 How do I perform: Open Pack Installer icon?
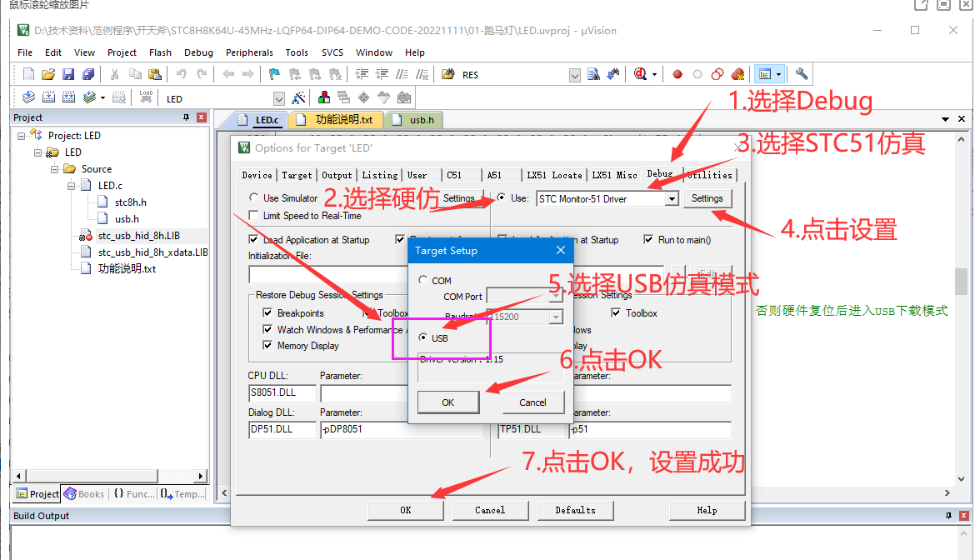click(x=404, y=97)
